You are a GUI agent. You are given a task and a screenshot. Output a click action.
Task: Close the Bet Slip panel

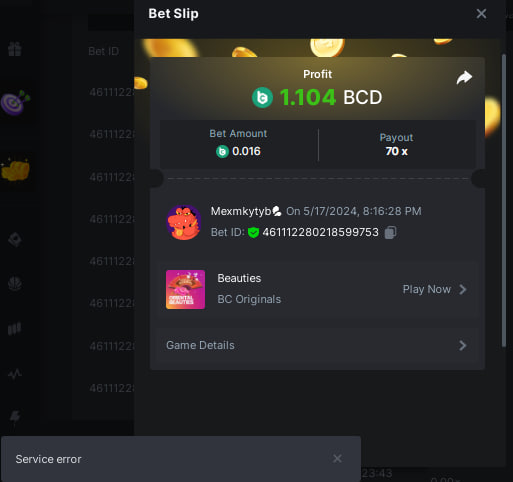[x=481, y=14]
